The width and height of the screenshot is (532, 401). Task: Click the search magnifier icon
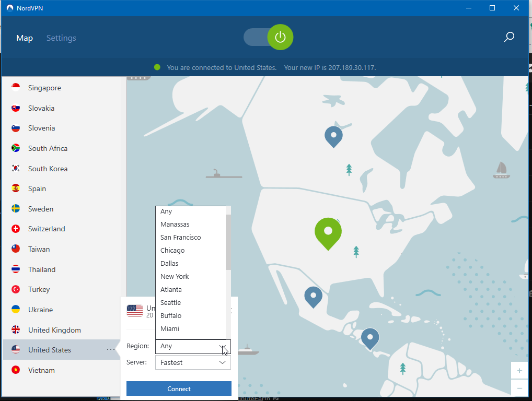coord(508,37)
